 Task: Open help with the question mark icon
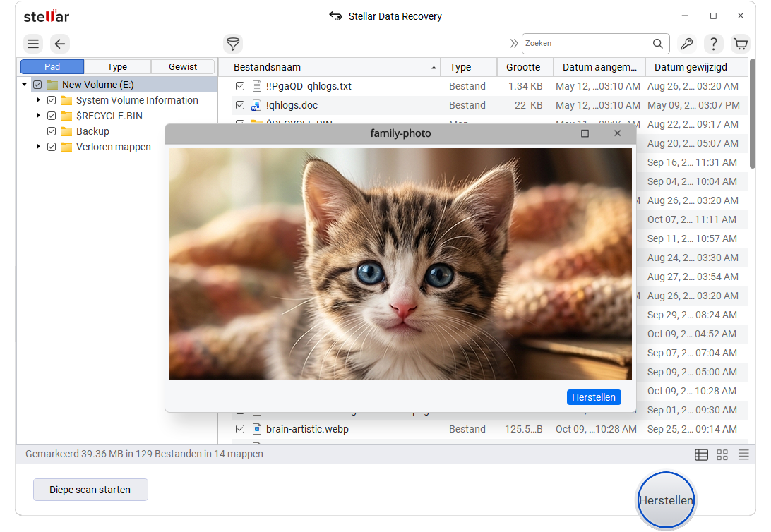point(713,44)
